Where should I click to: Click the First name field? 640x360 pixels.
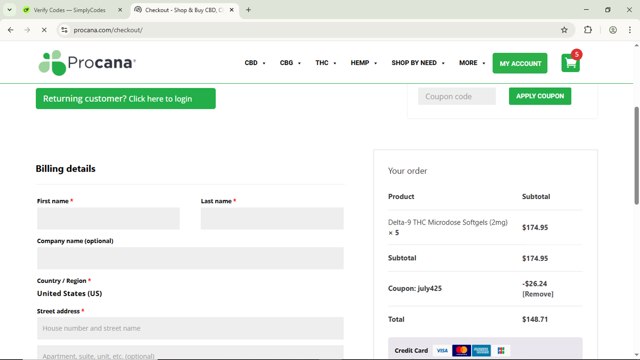108,218
